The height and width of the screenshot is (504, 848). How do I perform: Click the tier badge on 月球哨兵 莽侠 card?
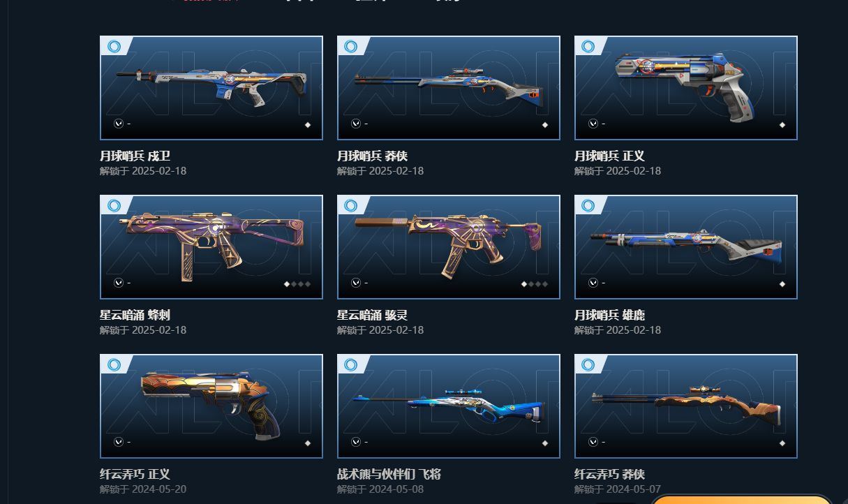(351, 47)
